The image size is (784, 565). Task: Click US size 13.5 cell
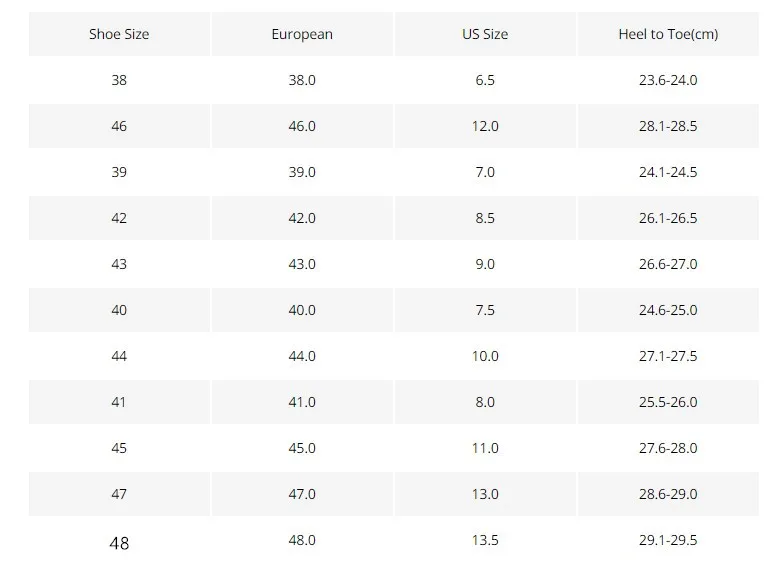point(485,540)
